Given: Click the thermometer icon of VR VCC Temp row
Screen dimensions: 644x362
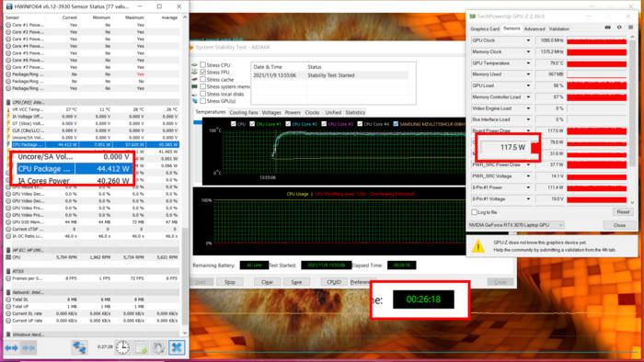Looking at the screenshot, I should (x=8, y=109).
